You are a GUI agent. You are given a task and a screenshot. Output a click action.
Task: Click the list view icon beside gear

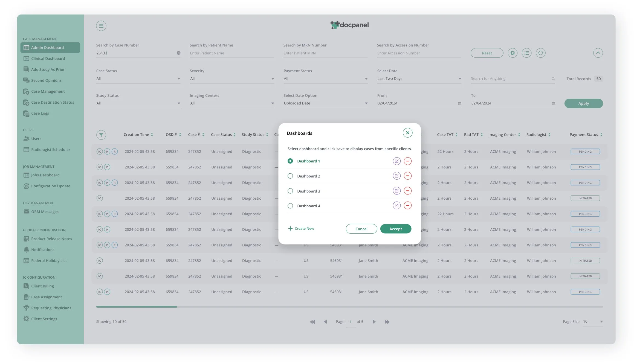pos(526,53)
